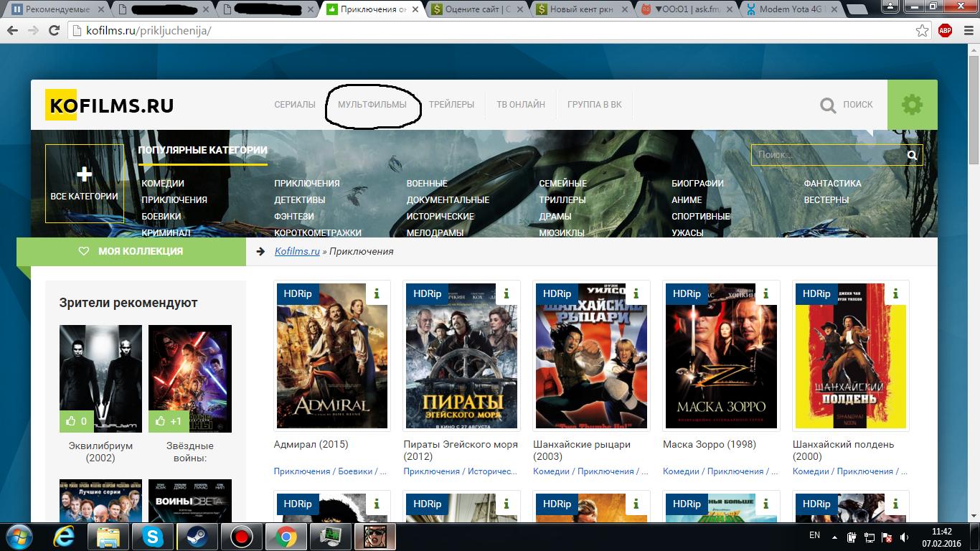Open the ФАНТАСТИКА category
The width and height of the screenshot is (980, 551).
coord(832,184)
